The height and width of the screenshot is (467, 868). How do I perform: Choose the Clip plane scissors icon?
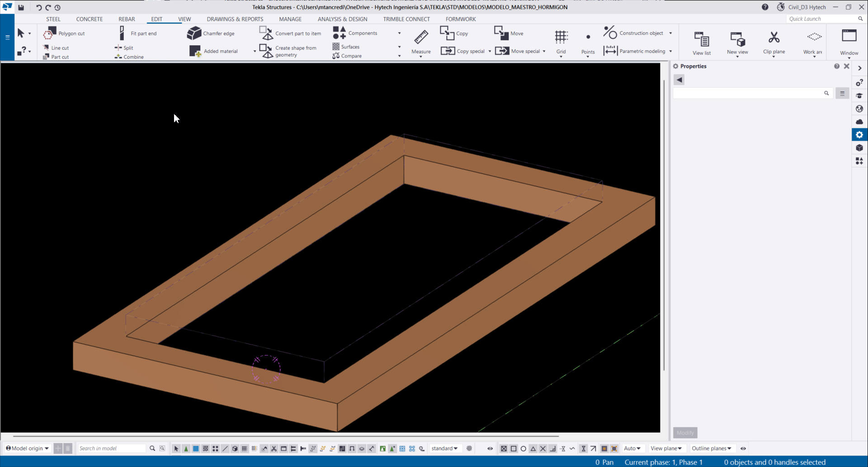774,38
